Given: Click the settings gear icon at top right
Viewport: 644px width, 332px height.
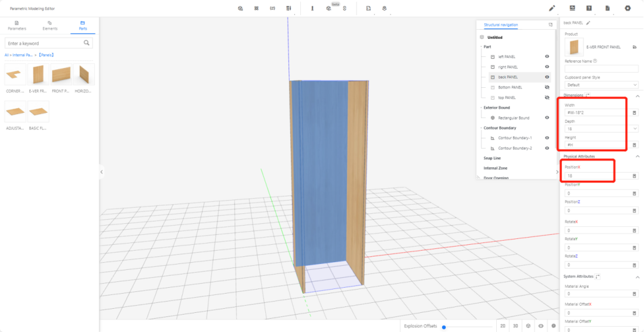Looking at the screenshot, I should (628, 8).
